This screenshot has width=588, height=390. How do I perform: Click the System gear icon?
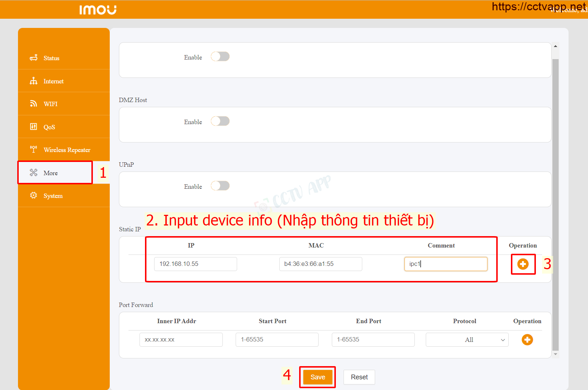click(33, 195)
